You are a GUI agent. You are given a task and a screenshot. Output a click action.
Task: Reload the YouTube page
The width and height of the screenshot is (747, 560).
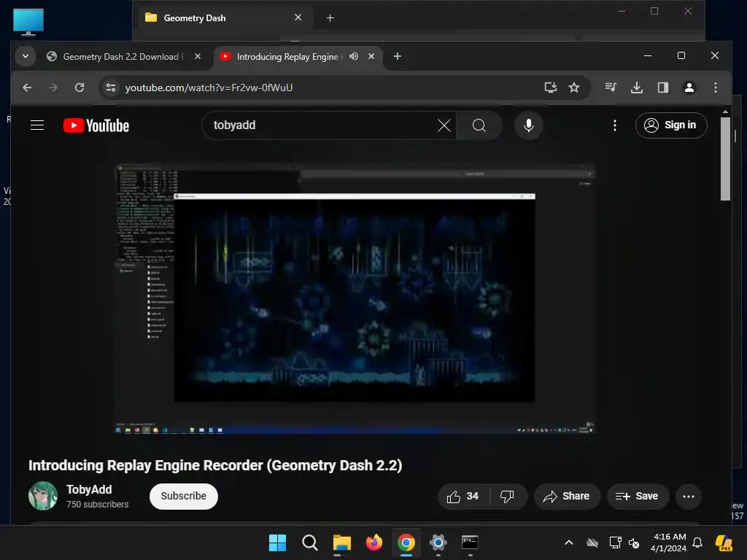click(x=80, y=87)
